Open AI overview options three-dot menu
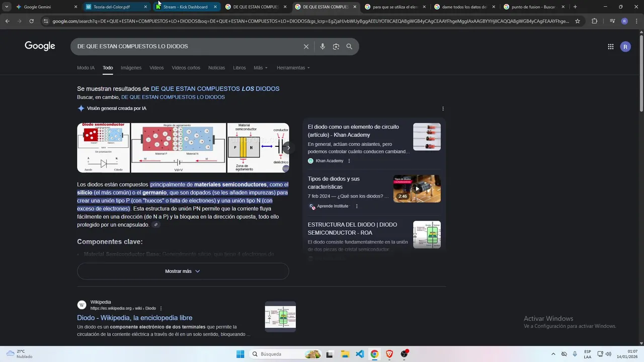Viewport: 644px width, 362px height. tap(443, 109)
